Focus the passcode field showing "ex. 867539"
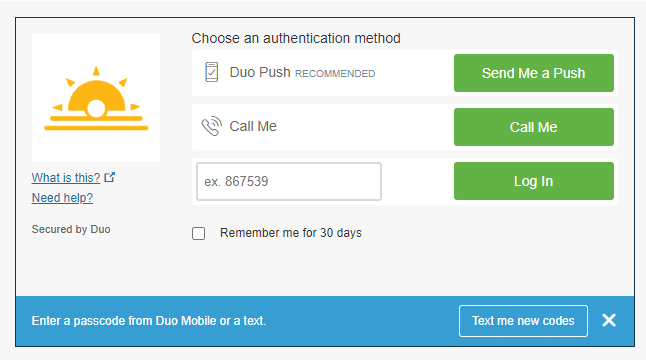The width and height of the screenshot is (646, 360). pos(289,181)
